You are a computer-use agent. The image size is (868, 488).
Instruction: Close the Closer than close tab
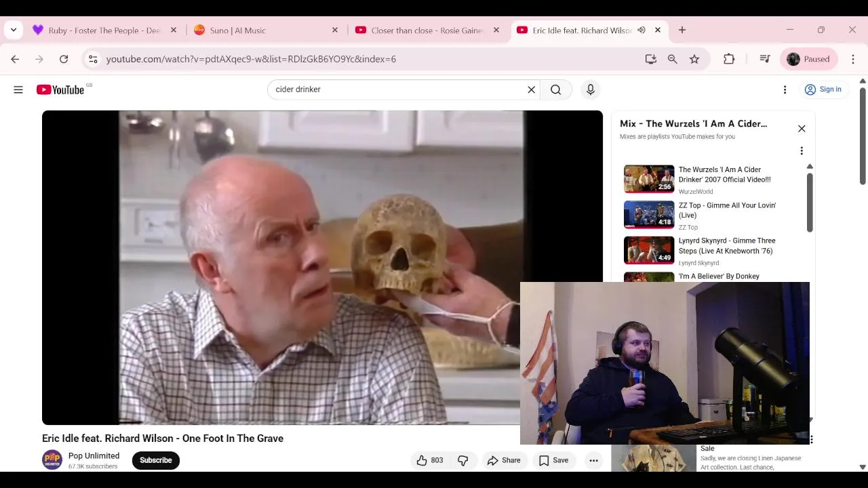pos(496,30)
